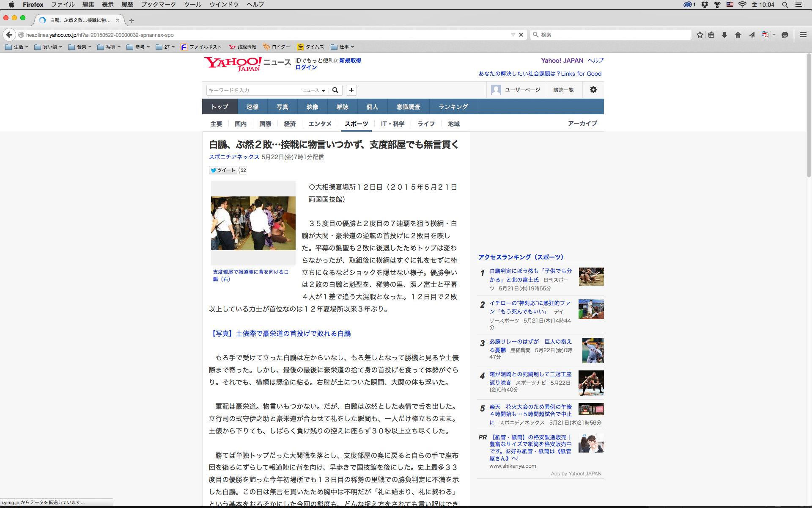Click the back navigation arrow
Image resolution: width=812 pixels, height=508 pixels.
point(9,35)
